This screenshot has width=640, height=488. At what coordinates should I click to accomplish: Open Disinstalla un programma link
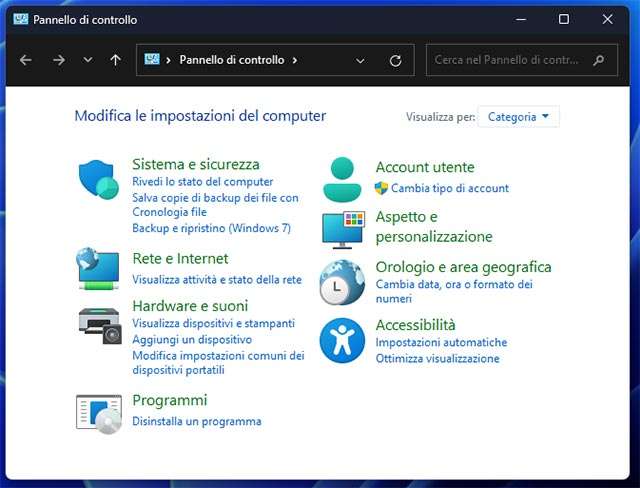[196, 421]
